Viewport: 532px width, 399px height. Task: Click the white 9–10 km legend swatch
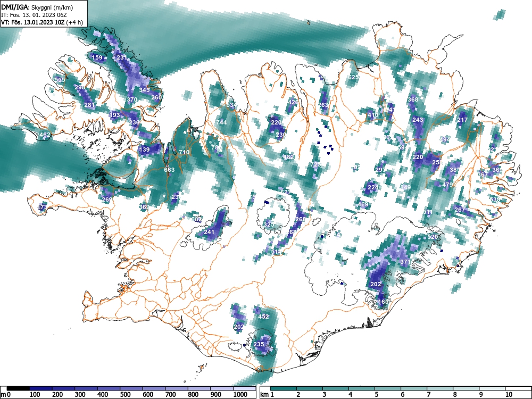coord(492,388)
